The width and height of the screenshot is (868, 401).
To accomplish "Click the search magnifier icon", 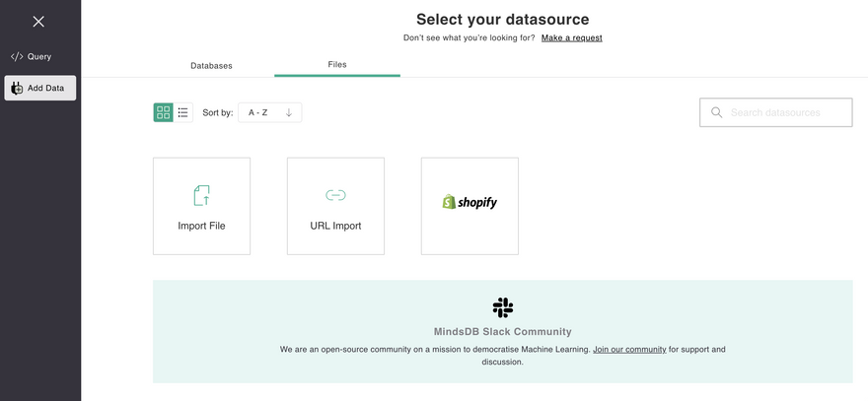I will pyautogui.click(x=717, y=112).
